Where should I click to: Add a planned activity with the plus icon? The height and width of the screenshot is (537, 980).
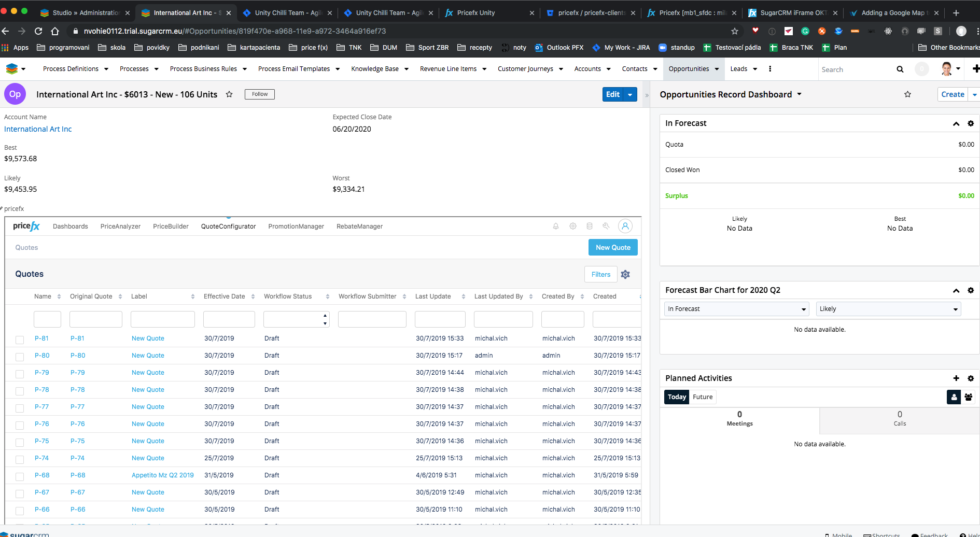956,378
